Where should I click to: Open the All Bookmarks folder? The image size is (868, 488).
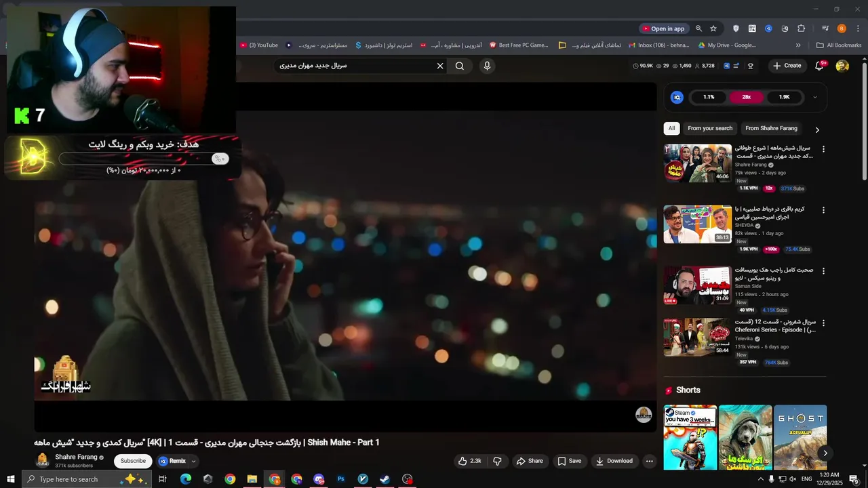tap(839, 45)
